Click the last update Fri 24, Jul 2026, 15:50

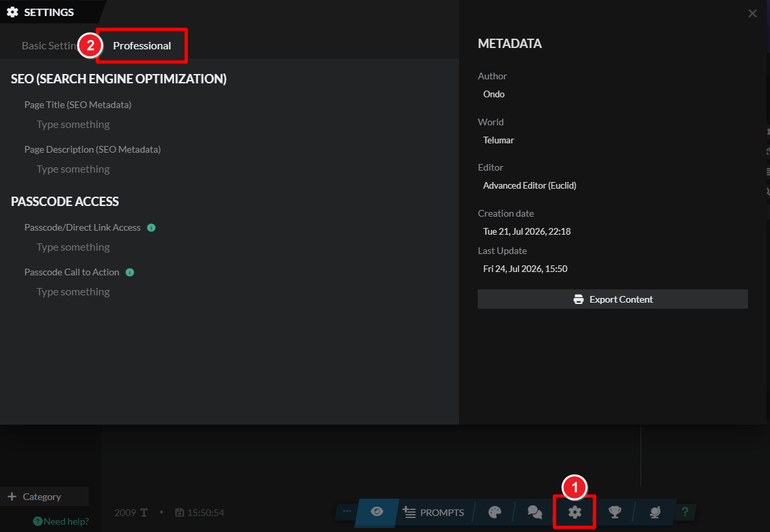[525, 269]
